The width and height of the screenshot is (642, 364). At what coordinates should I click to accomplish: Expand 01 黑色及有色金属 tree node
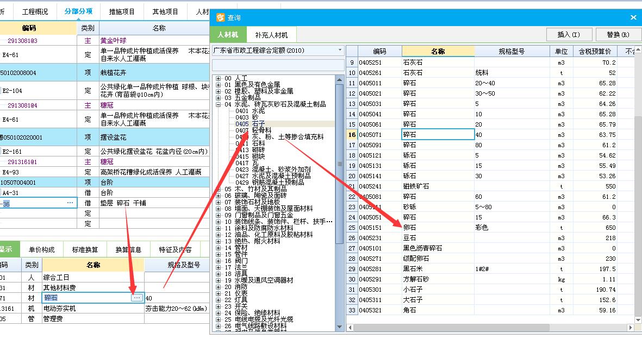point(218,85)
